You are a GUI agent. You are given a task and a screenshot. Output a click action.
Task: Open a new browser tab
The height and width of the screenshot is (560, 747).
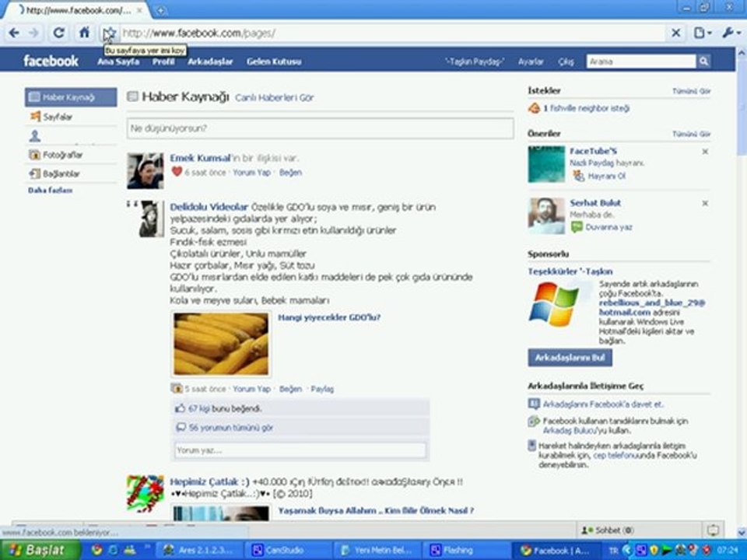pos(160,10)
